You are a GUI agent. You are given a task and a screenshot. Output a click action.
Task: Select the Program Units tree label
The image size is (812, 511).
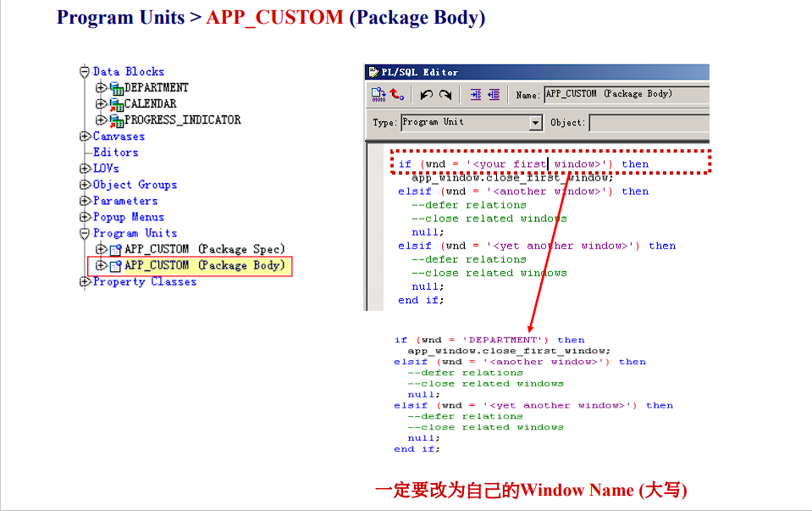pos(135,233)
